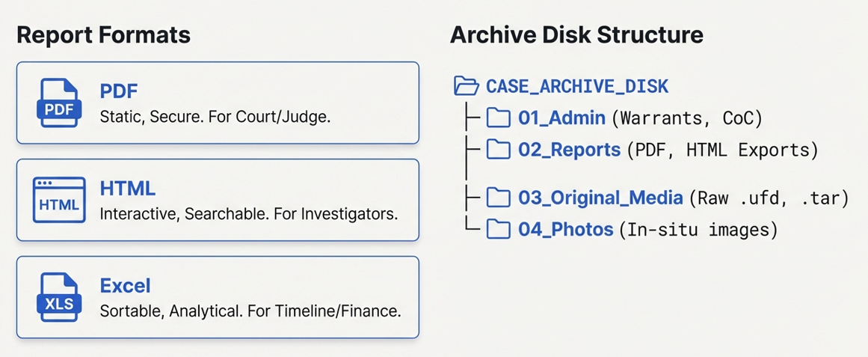This screenshot has height=357, width=868.
Task: Click the HTML browser window icon
Action: pyautogui.click(x=58, y=200)
